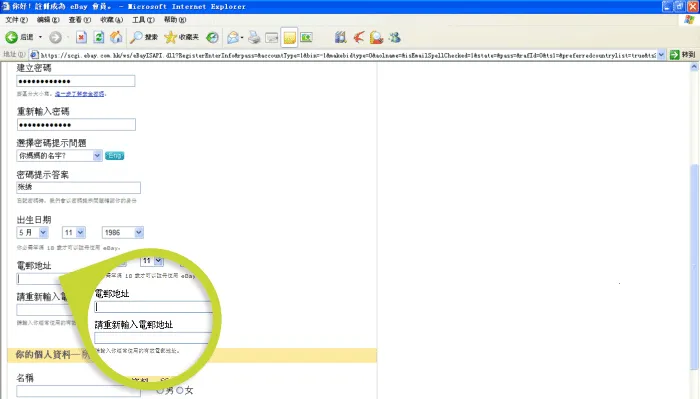
Task: Open the Mail envelope toolbar icon
Action: [233, 37]
